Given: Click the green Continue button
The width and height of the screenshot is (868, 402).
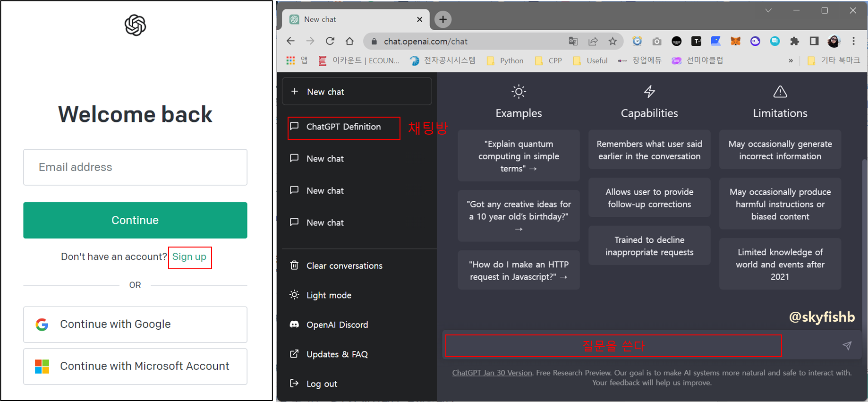Looking at the screenshot, I should click(135, 220).
